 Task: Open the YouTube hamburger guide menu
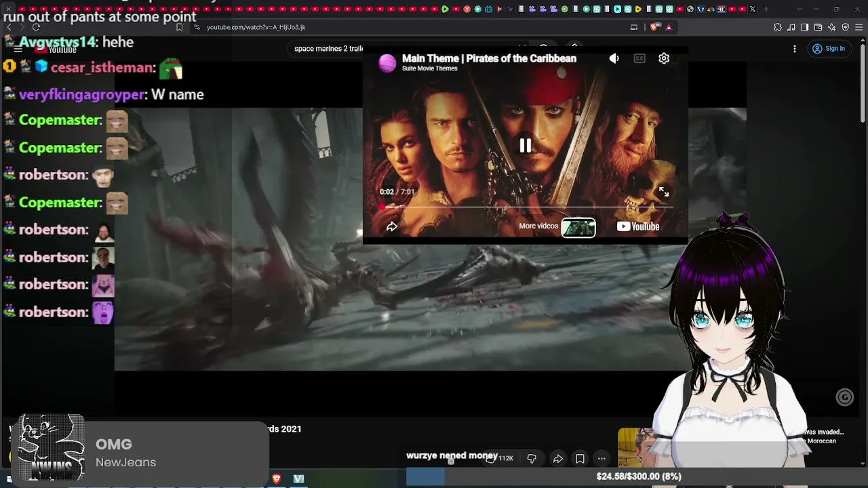click(x=18, y=49)
